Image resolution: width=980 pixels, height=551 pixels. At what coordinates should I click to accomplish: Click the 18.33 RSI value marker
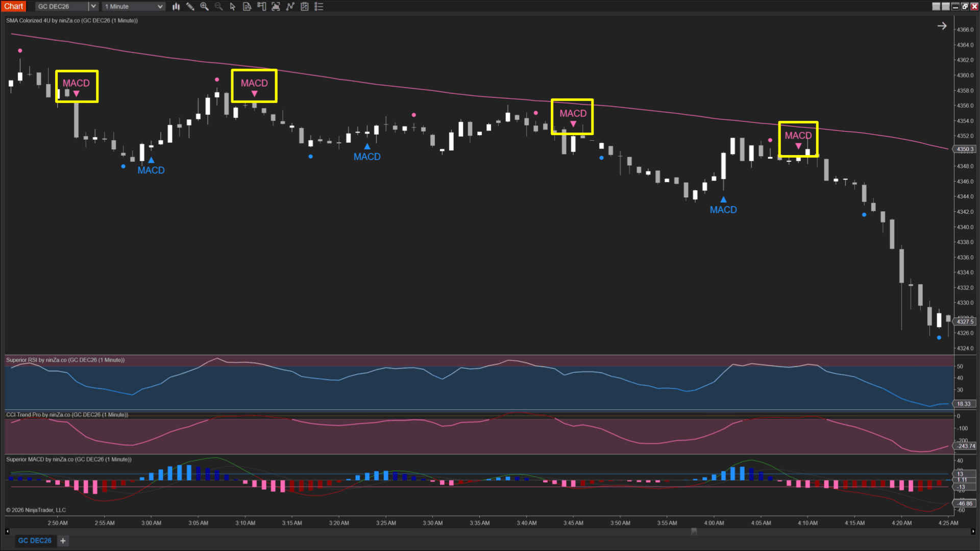point(964,404)
